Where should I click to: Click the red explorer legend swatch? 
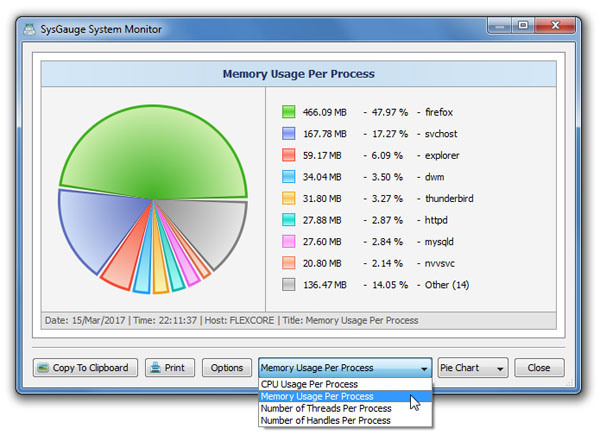289,155
